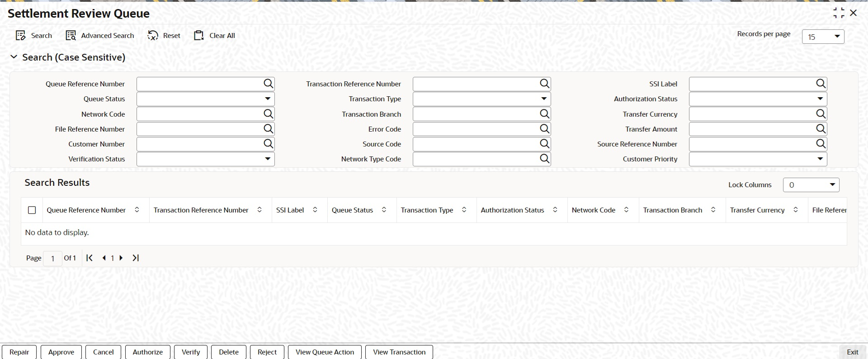The height and width of the screenshot is (359, 868).
Task: Click View Transaction button
Action: click(399, 352)
